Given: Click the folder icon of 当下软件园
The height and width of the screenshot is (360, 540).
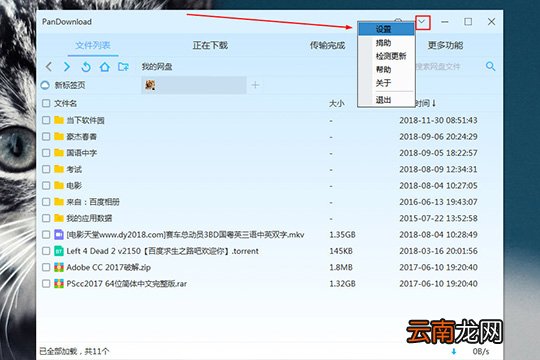Looking at the screenshot, I should coord(59,120).
